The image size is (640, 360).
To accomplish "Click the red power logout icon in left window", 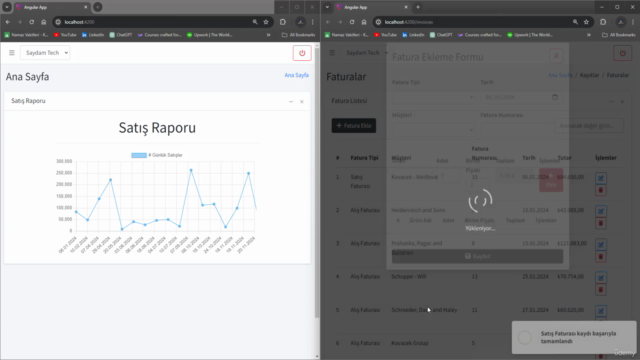I will pyautogui.click(x=302, y=53).
